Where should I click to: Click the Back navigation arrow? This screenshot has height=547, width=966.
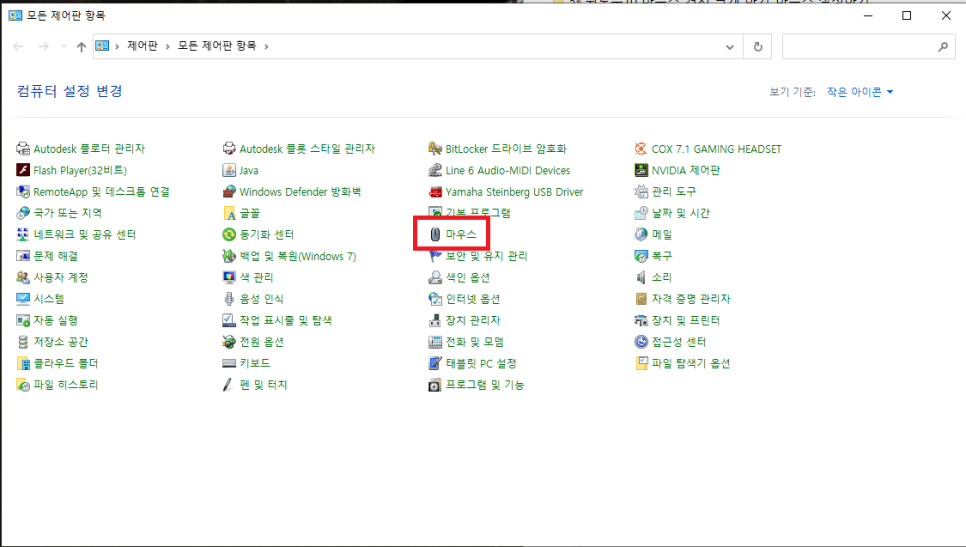pyautogui.click(x=18, y=46)
